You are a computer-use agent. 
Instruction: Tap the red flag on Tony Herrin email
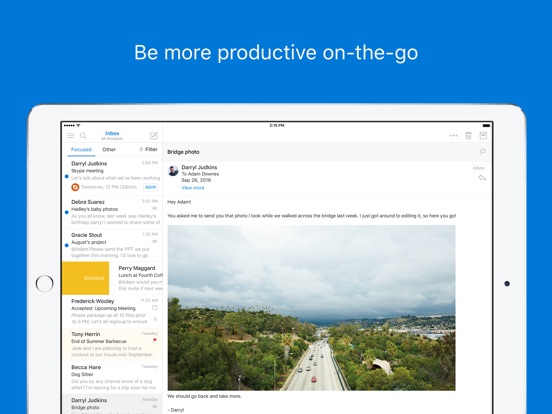pyautogui.click(x=155, y=340)
